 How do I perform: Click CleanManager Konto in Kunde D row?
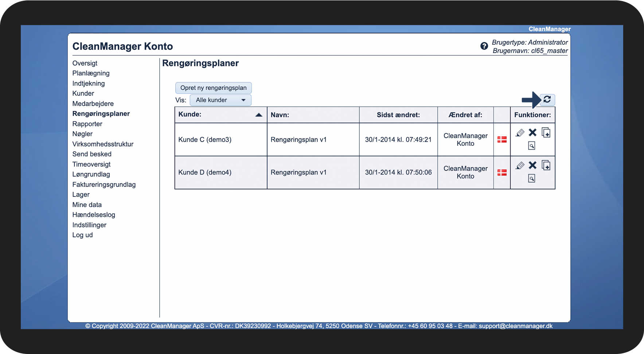click(465, 172)
